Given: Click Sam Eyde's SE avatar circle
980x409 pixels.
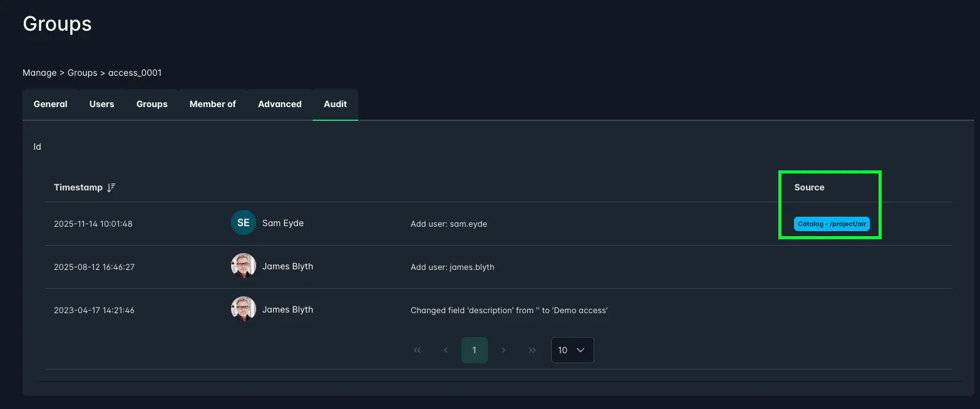Looking at the screenshot, I should click(x=243, y=223).
